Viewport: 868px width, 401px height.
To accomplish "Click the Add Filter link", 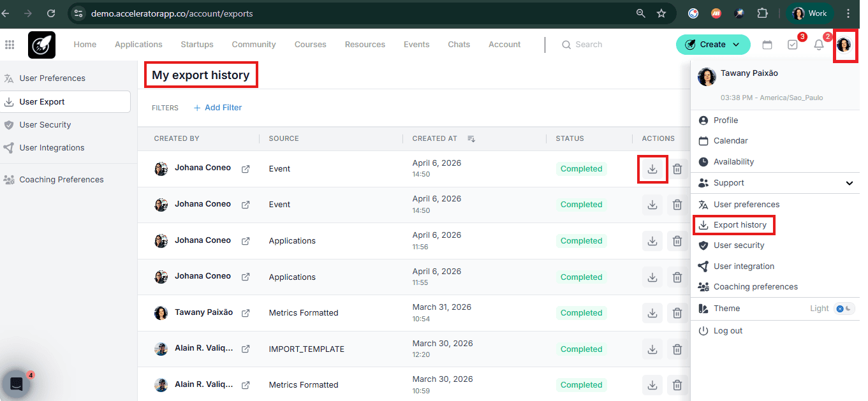I will (217, 108).
